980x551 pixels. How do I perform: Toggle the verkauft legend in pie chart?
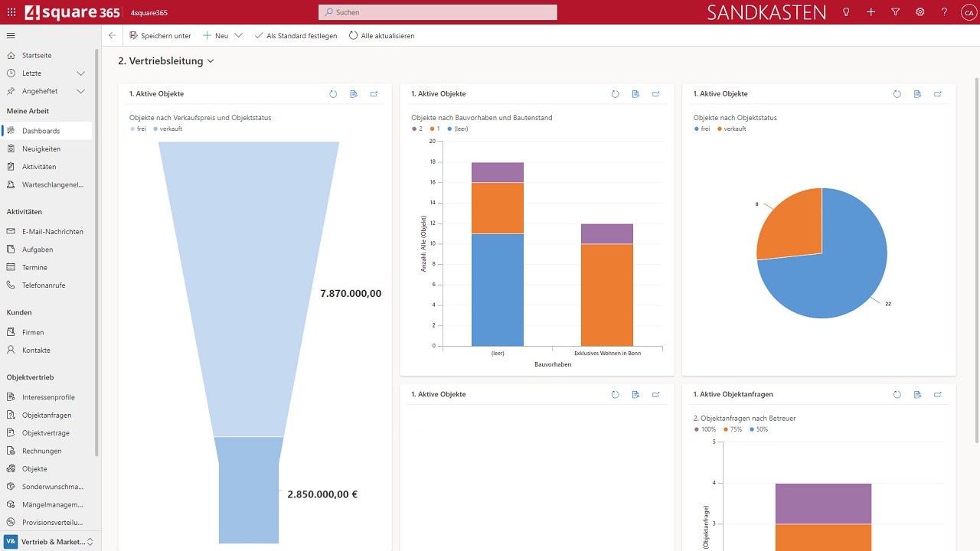[x=731, y=129]
